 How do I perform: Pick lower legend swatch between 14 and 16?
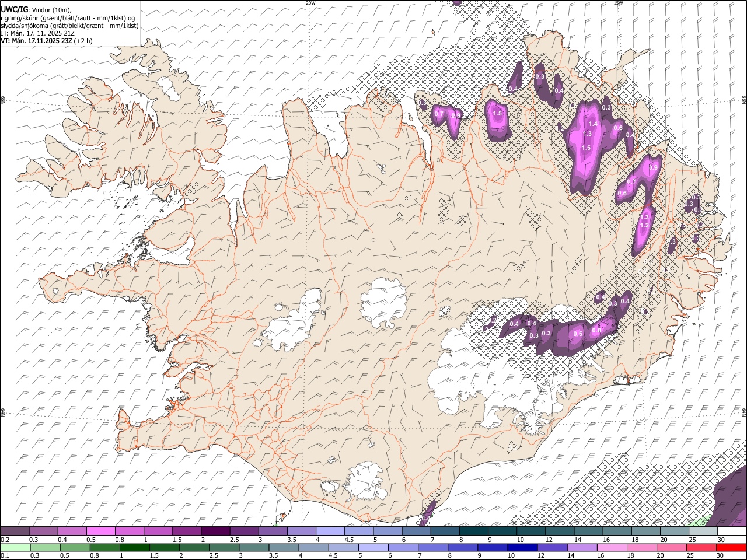pyautogui.click(x=581, y=547)
